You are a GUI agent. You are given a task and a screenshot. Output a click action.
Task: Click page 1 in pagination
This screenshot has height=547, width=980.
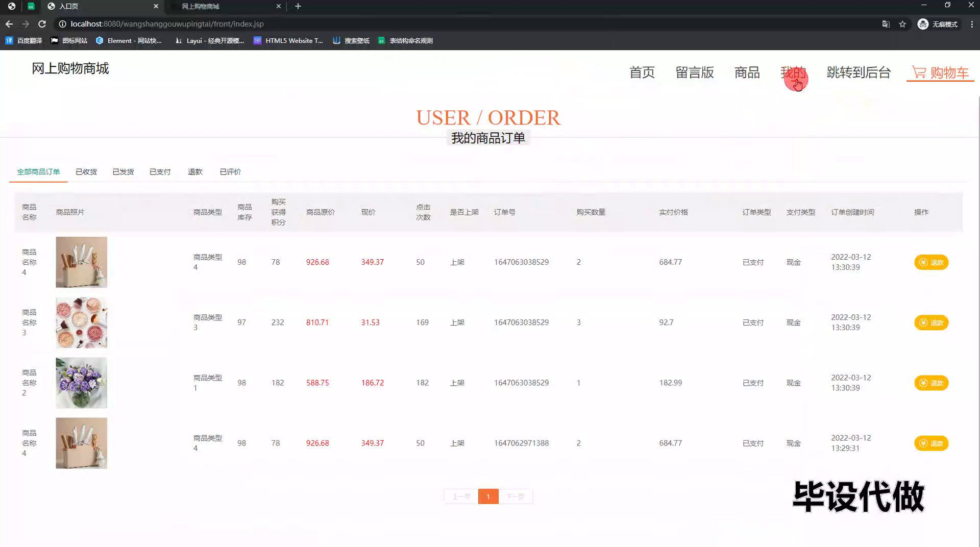[x=488, y=496]
